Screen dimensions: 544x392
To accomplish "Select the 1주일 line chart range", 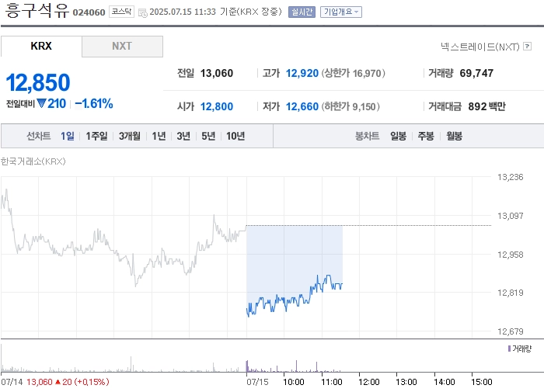I will point(96,136).
